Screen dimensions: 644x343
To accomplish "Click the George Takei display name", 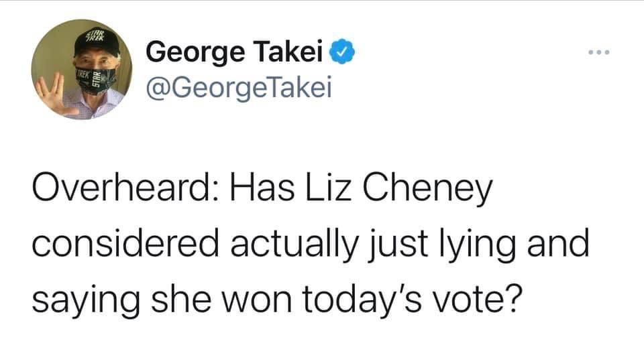I will click(235, 52).
